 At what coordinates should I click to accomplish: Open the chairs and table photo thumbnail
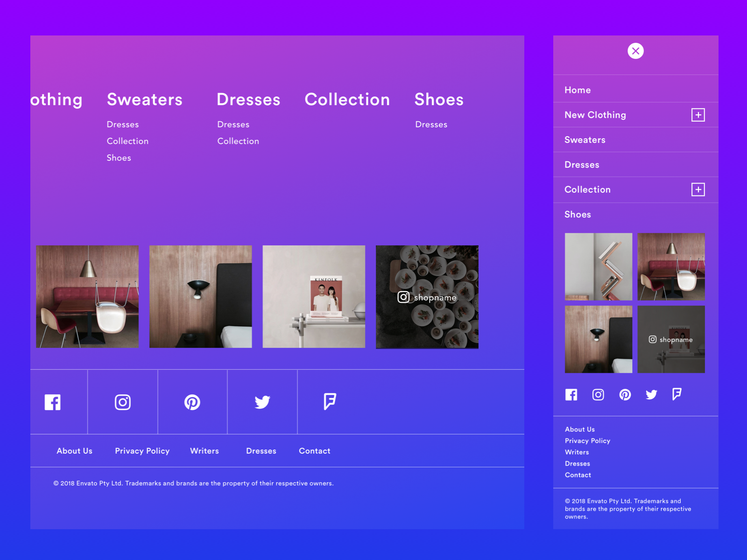point(87,297)
